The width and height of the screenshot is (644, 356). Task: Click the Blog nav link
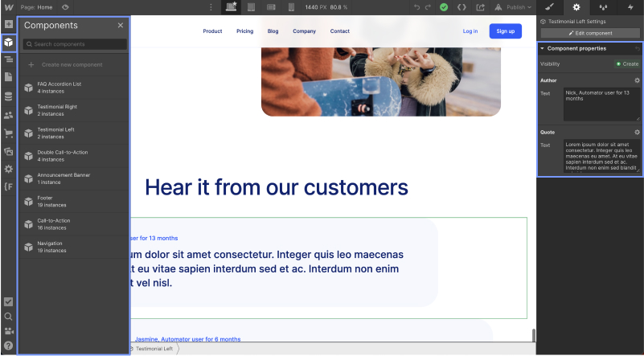coord(273,31)
